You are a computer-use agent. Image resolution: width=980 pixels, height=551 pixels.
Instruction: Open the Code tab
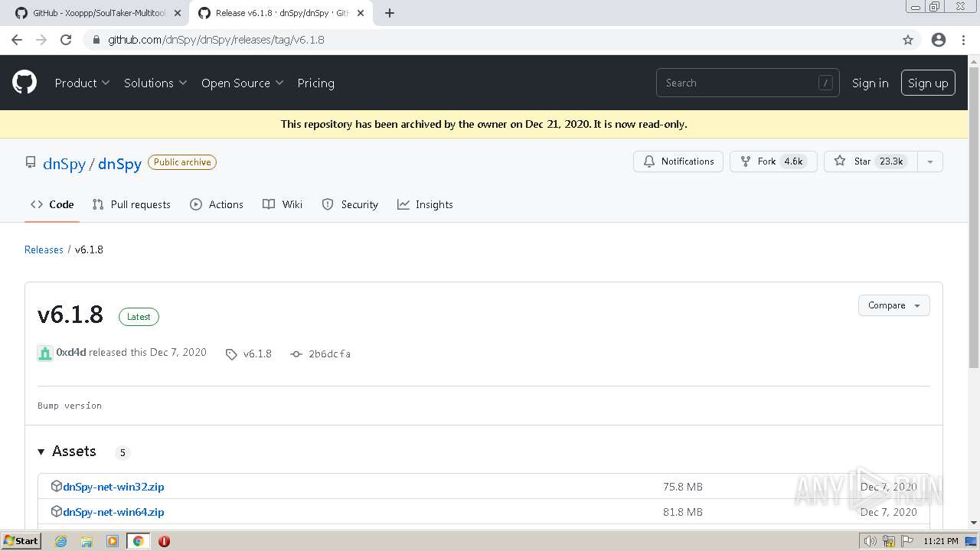tap(52, 204)
